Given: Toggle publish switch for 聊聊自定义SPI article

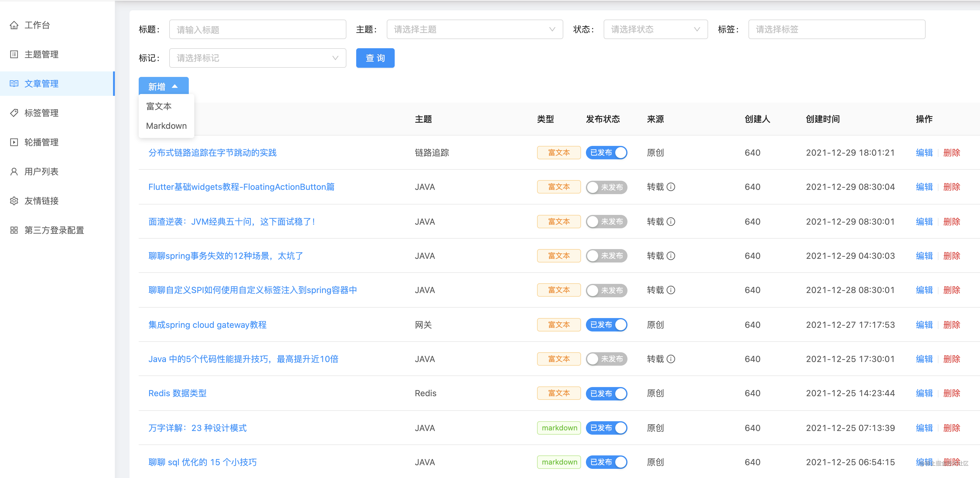Looking at the screenshot, I should [606, 290].
